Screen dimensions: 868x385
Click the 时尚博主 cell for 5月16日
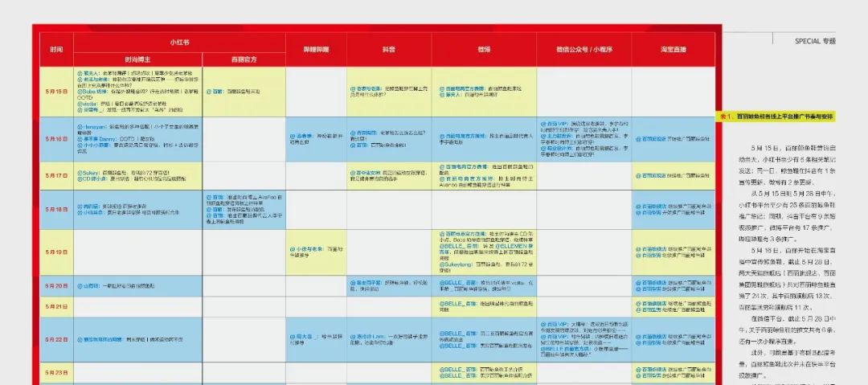pyautogui.click(x=138, y=139)
